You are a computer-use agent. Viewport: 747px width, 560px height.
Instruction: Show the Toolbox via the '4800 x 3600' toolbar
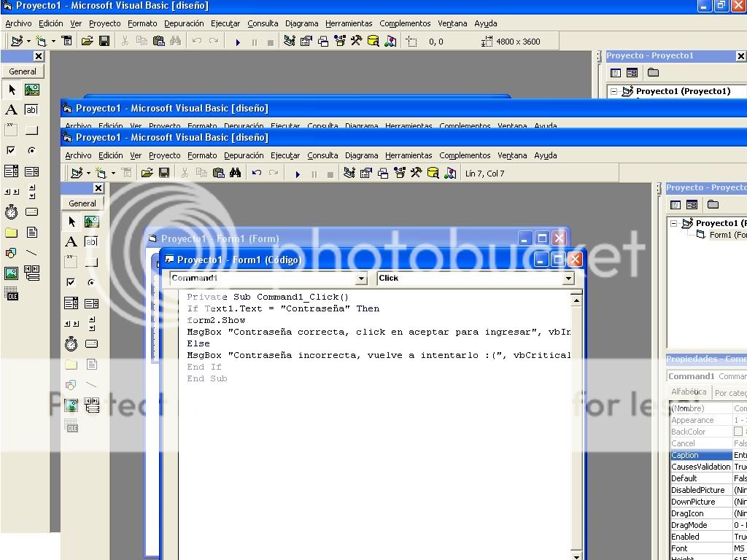coord(356,41)
